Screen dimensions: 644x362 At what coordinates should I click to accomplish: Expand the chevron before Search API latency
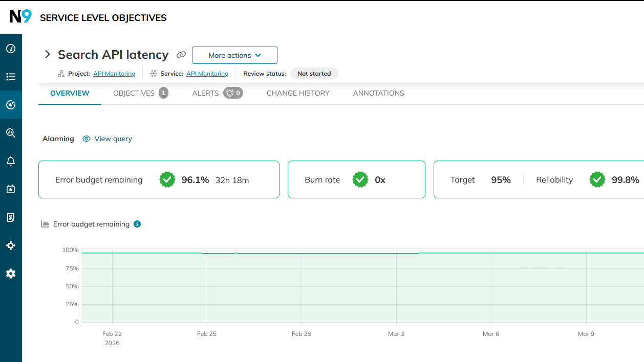tap(48, 55)
